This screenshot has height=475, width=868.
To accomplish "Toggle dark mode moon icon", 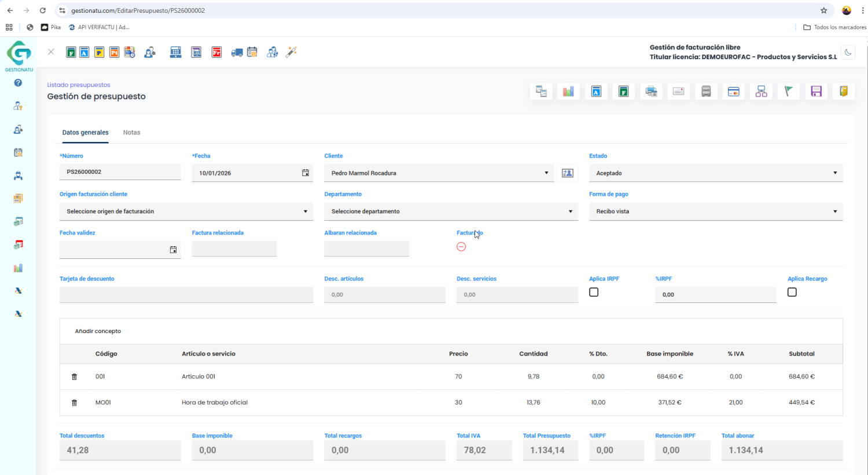I will coord(848,52).
